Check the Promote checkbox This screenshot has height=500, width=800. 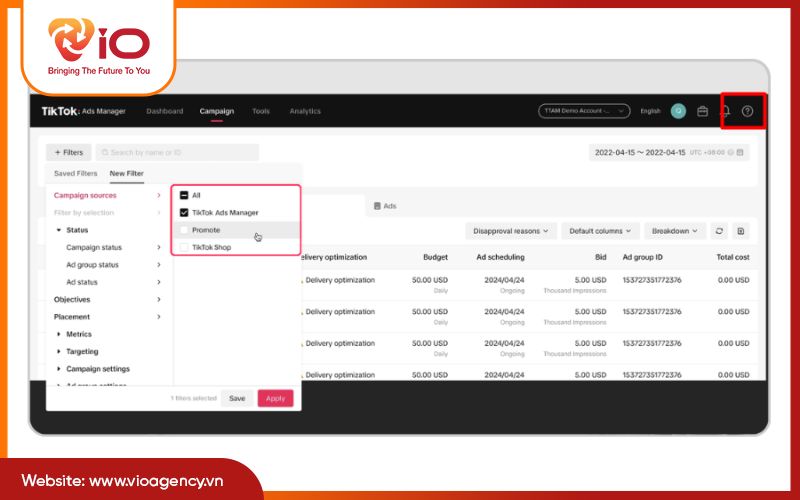184,230
